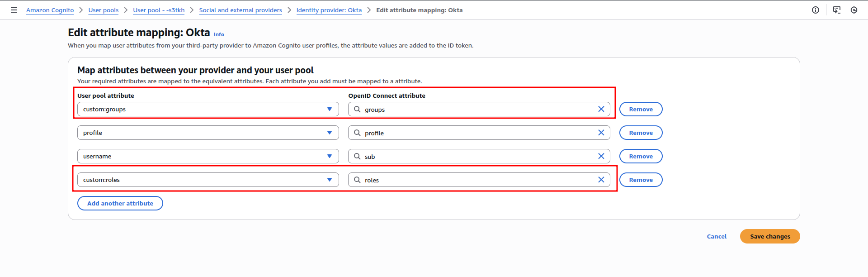
Task: Click Add another attribute button
Action: (x=120, y=203)
